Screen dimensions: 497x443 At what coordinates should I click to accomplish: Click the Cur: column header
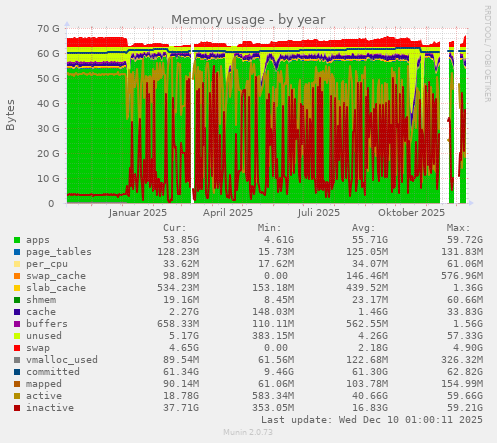[x=175, y=228]
